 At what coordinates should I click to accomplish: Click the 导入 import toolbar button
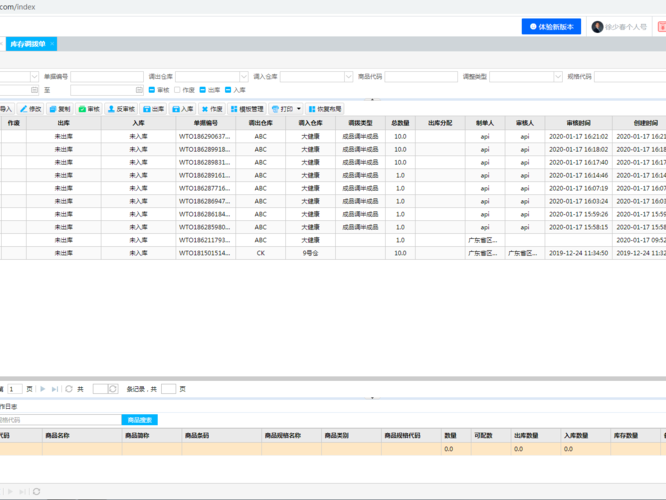click(6, 109)
